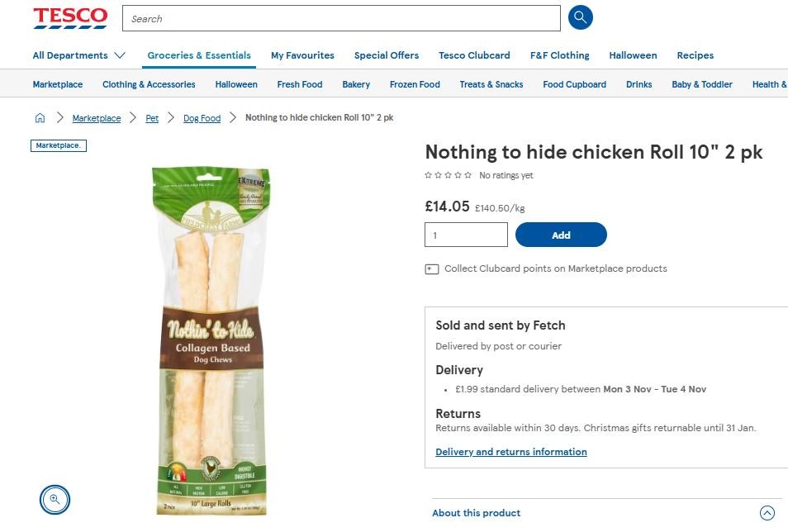The image size is (788, 532).
Task: Open the Tesco Clubcard menu item
Action: point(474,55)
